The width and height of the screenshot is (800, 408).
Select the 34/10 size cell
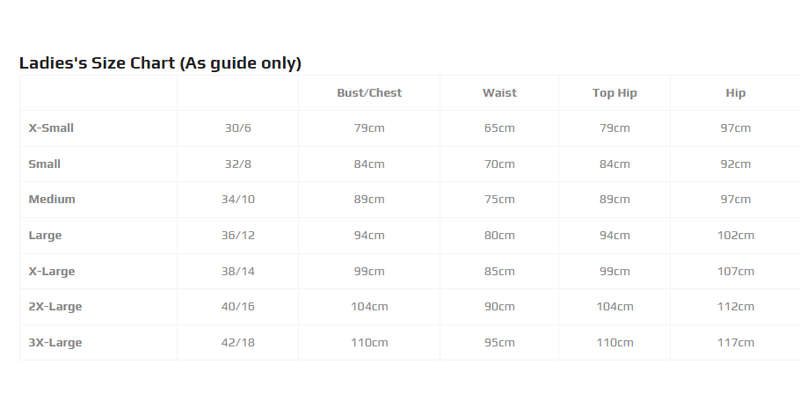click(x=238, y=199)
